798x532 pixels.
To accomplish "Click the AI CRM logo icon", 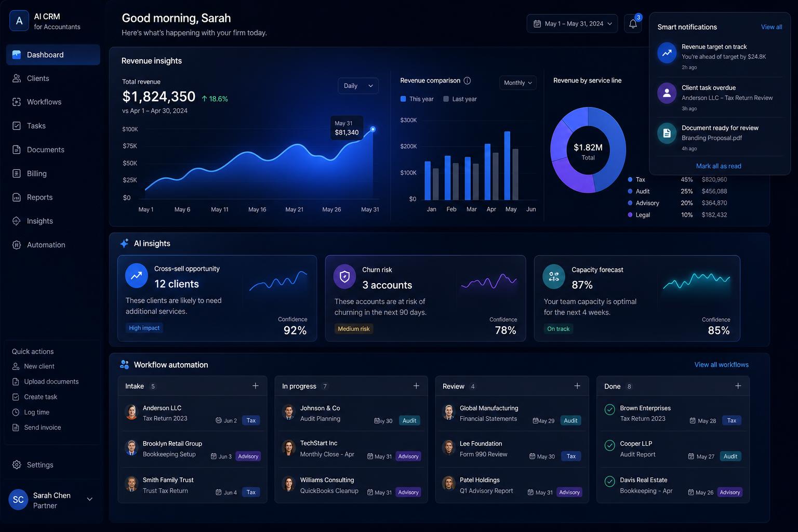I will (19, 21).
